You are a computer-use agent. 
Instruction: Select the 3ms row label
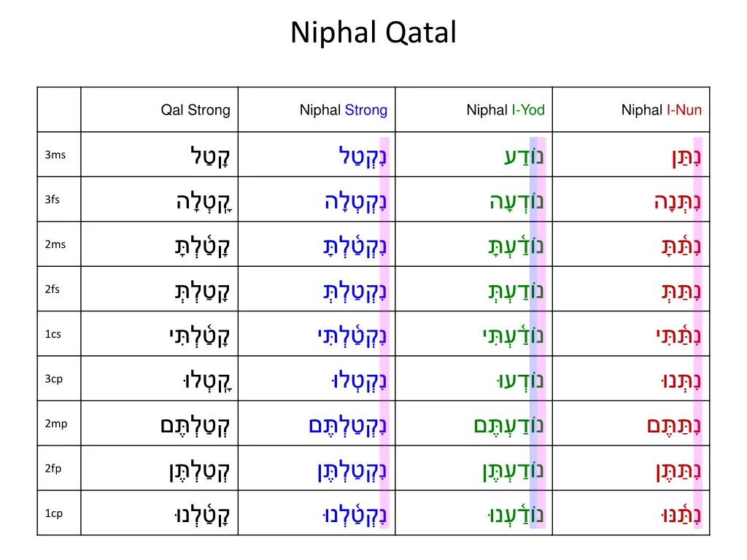[x=55, y=155]
